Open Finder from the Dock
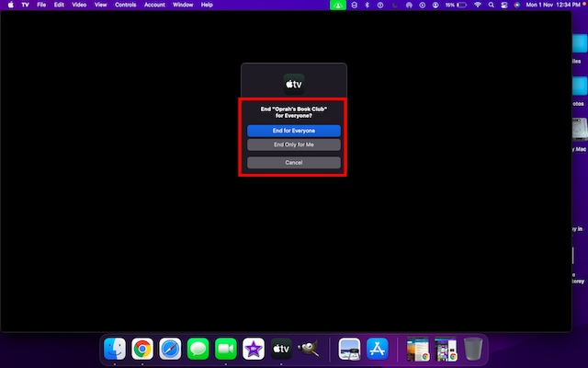 click(115, 349)
